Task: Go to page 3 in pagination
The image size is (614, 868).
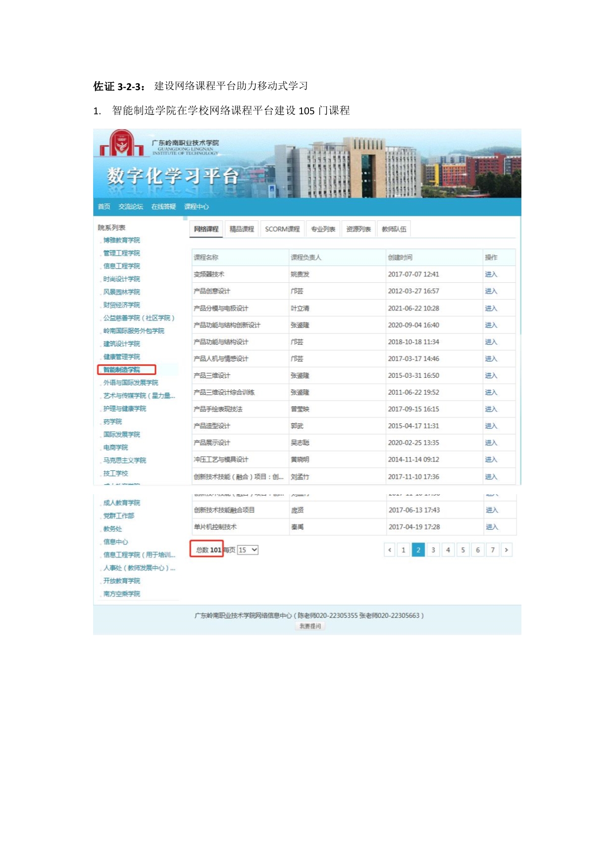Action: [x=433, y=550]
